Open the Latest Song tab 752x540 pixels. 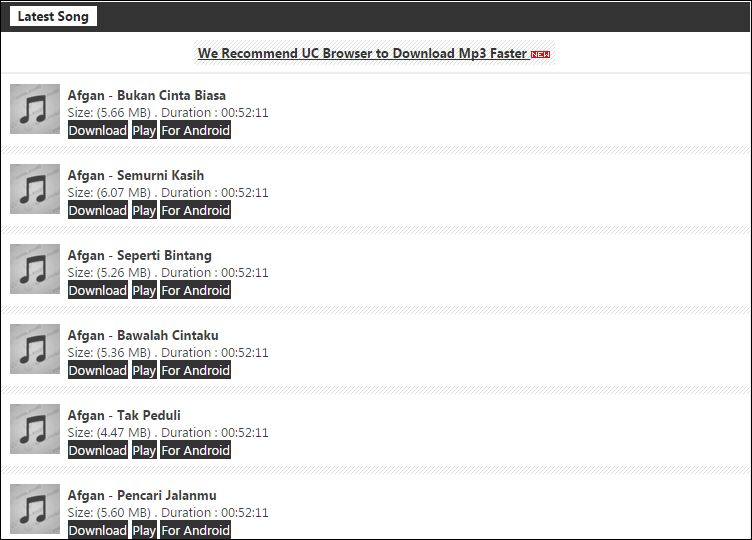click(x=53, y=16)
